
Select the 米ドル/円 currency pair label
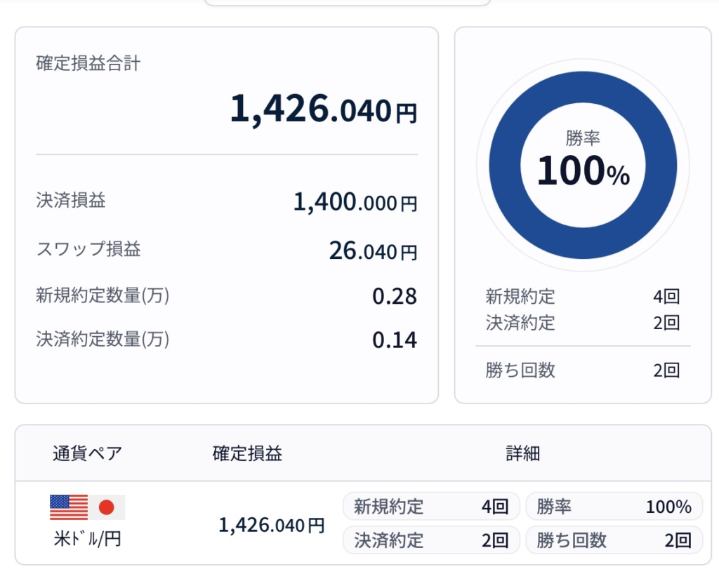[88, 540]
